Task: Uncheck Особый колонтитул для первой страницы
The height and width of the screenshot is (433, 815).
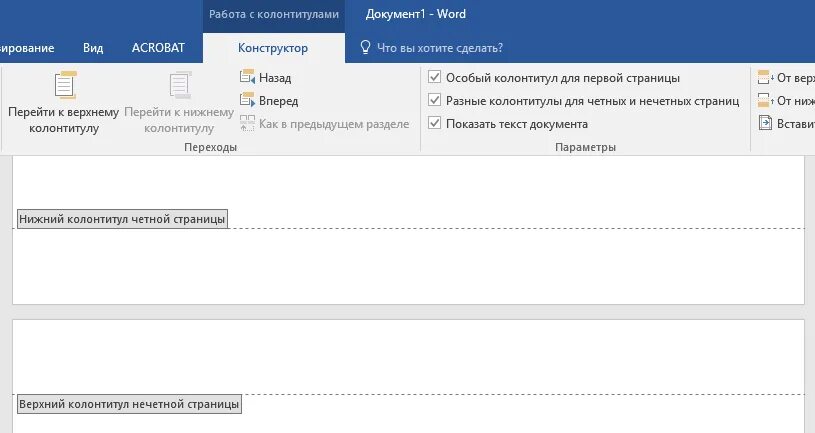Action: 434,77
